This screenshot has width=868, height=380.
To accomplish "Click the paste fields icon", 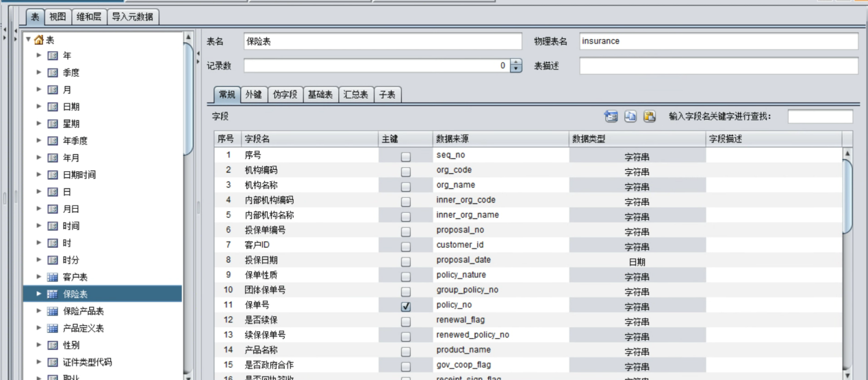I will click(650, 116).
